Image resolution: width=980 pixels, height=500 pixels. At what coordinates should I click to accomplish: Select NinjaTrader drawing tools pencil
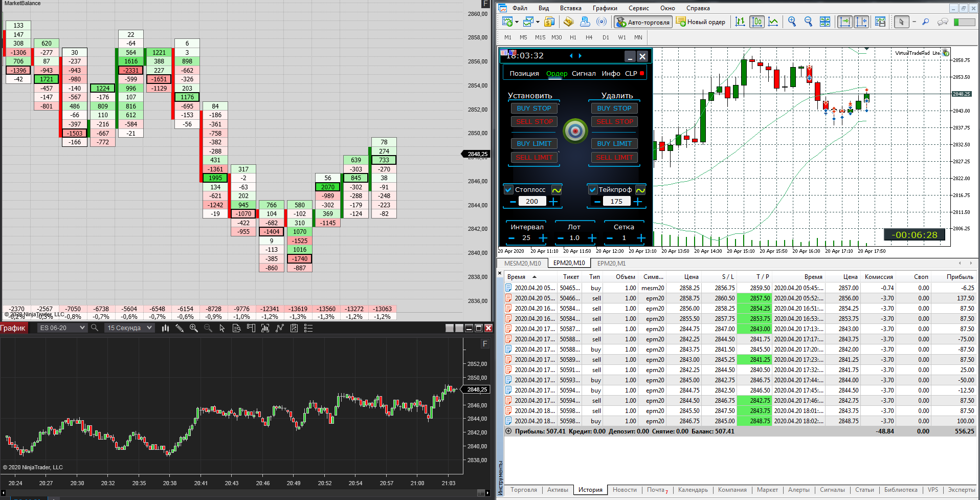click(x=180, y=328)
